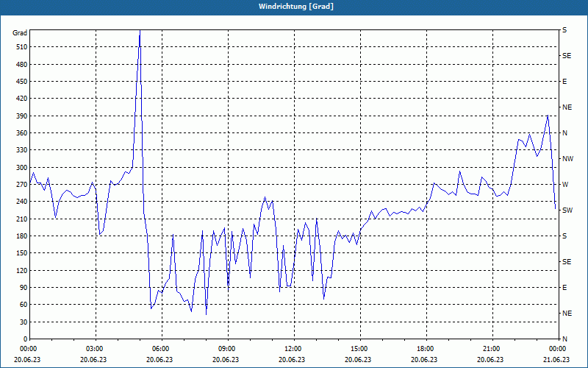Click the W compass direction label
Screen dimensions: 588x368
coord(565,185)
